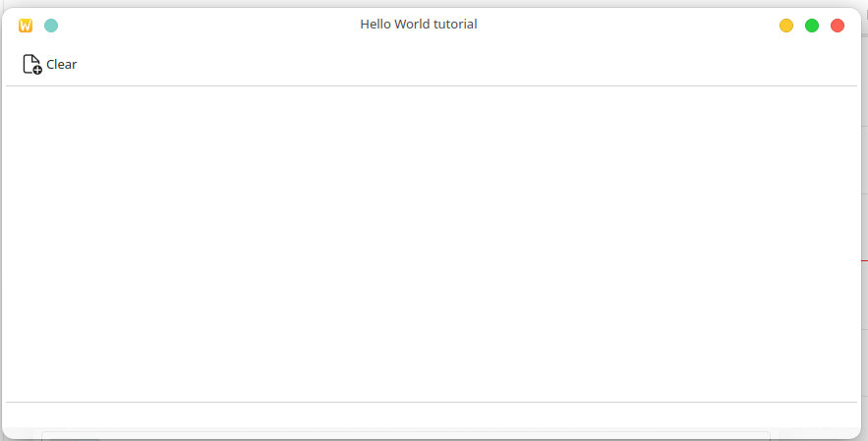Viewport: 868px width, 441px height.
Task: Click the teal circle button in title bar
Action: coord(51,26)
